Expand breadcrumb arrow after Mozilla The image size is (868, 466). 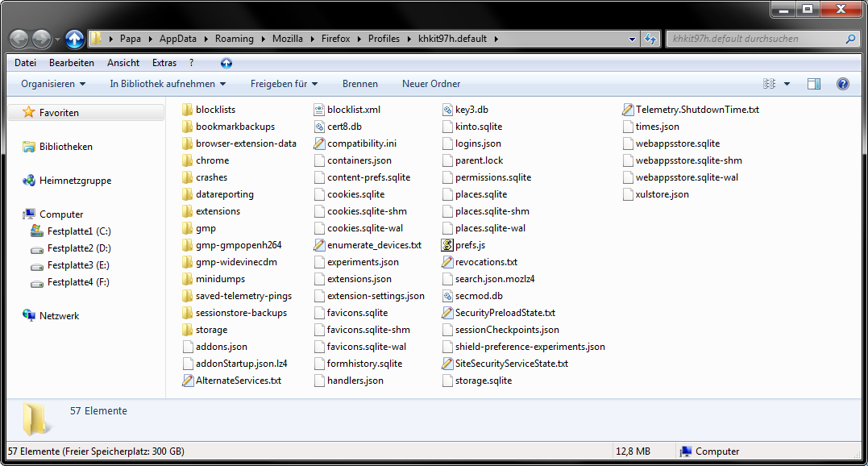click(x=312, y=39)
